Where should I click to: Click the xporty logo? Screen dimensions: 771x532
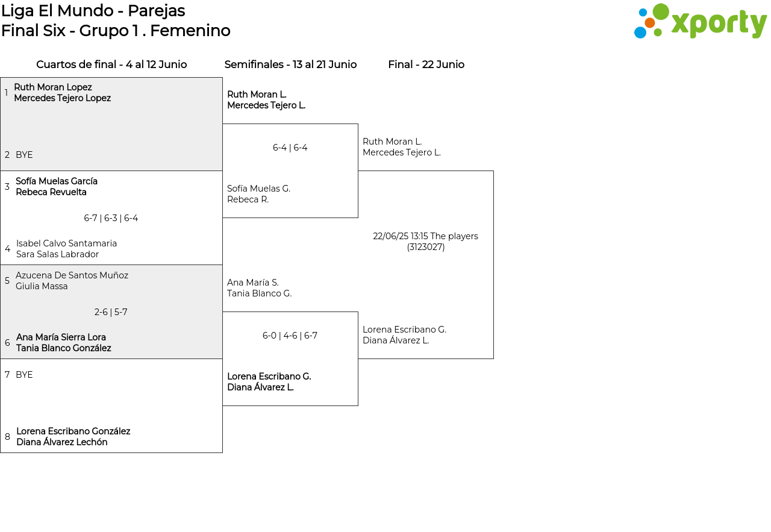tap(700, 22)
